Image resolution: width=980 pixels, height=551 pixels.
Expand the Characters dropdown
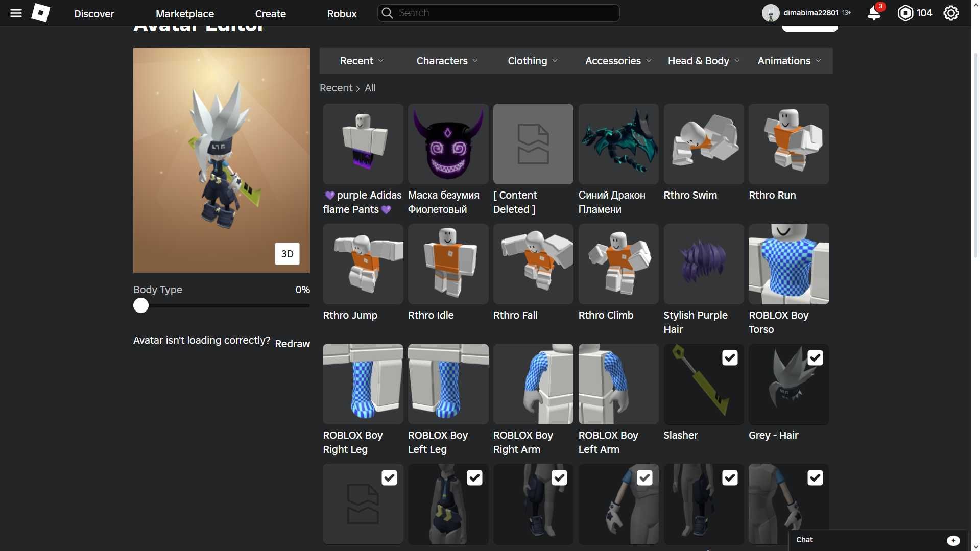point(447,61)
